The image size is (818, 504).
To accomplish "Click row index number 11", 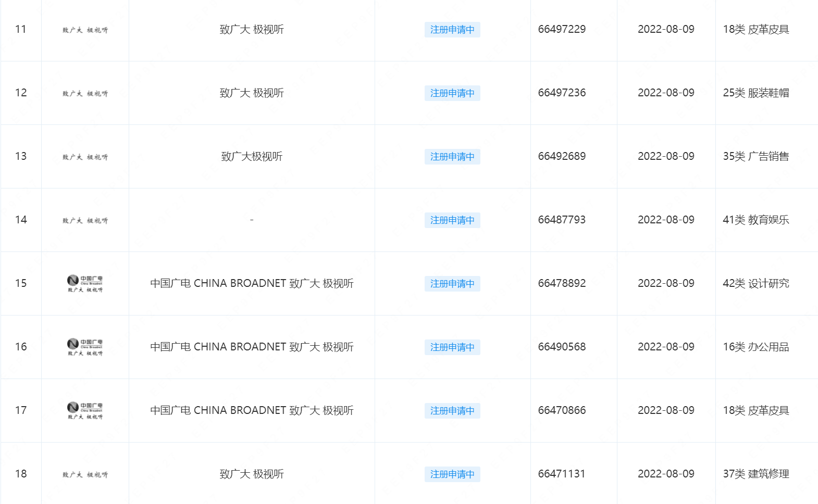I will pyautogui.click(x=21, y=29).
